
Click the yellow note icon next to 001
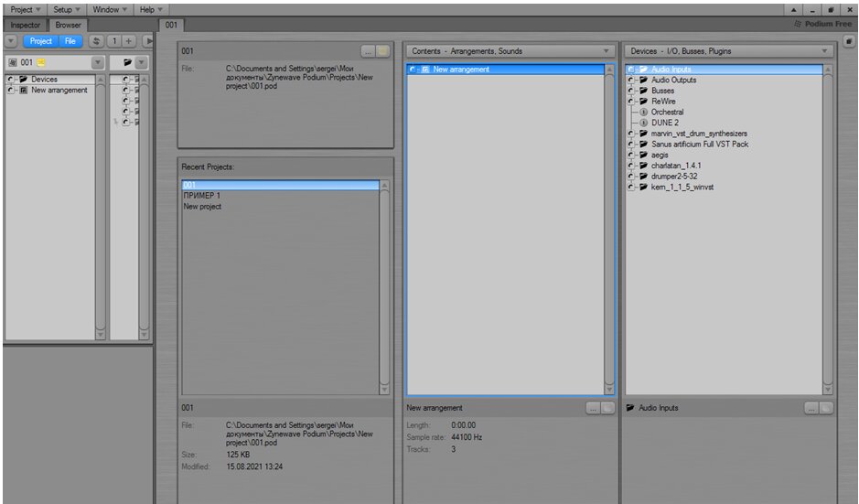(x=40, y=62)
